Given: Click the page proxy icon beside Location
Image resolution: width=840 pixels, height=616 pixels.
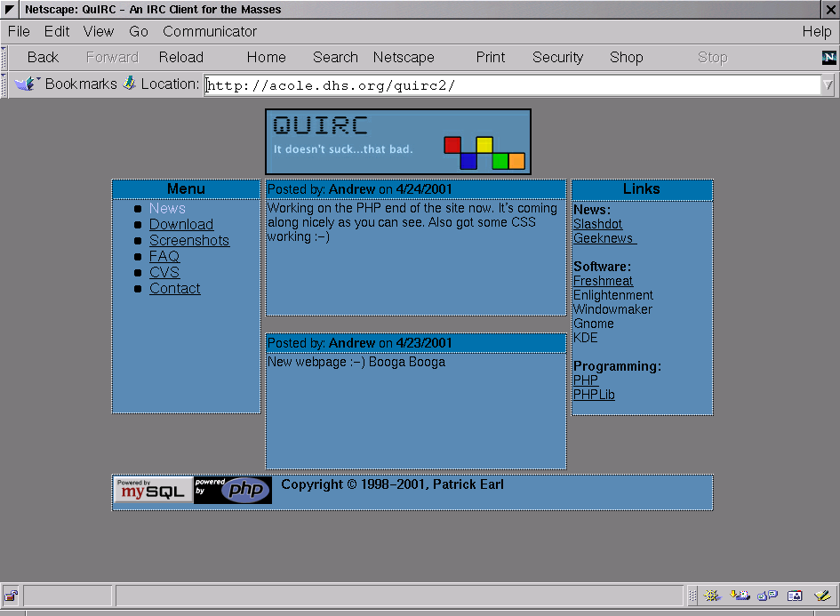Looking at the screenshot, I should [x=130, y=84].
